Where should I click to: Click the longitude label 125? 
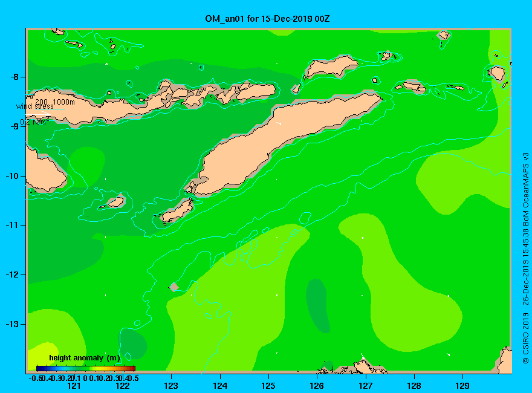(x=268, y=386)
